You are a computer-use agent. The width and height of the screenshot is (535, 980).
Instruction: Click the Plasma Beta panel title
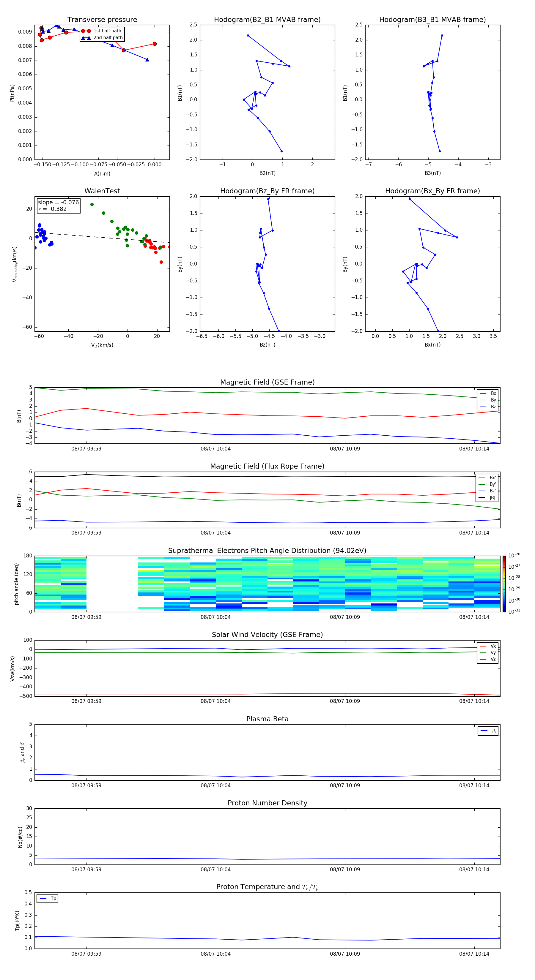[x=267, y=719]
